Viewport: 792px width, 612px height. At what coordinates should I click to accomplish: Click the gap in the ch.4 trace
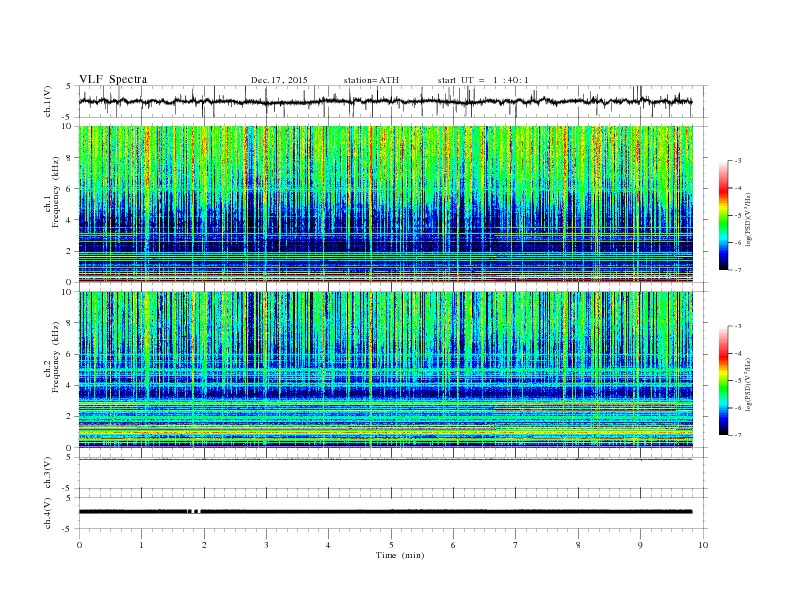(194, 512)
